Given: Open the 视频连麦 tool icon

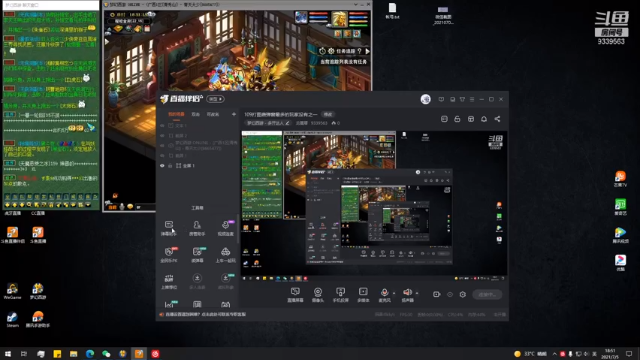Looking at the screenshot, I should click(x=225, y=228).
